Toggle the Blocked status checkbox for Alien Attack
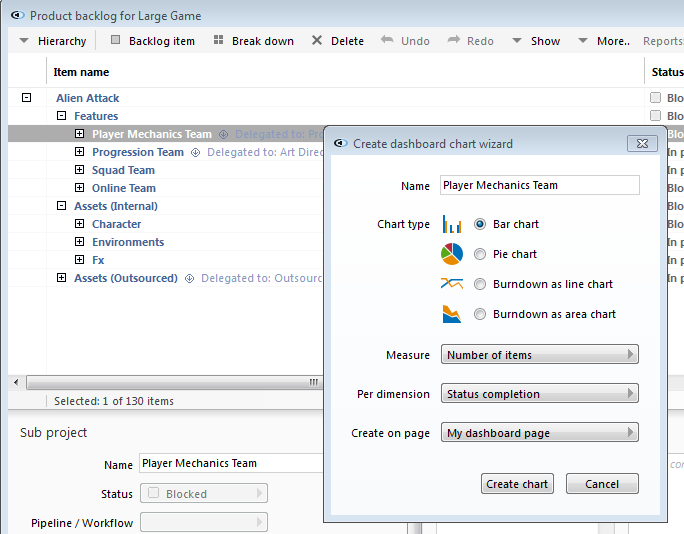Viewport: 684px width, 534px height. click(656, 98)
